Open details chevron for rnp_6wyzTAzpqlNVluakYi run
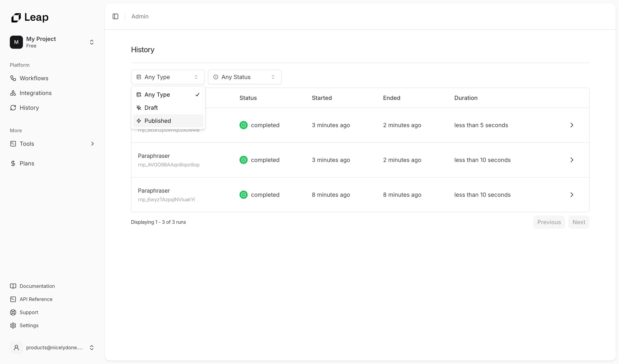 [x=572, y=195]
